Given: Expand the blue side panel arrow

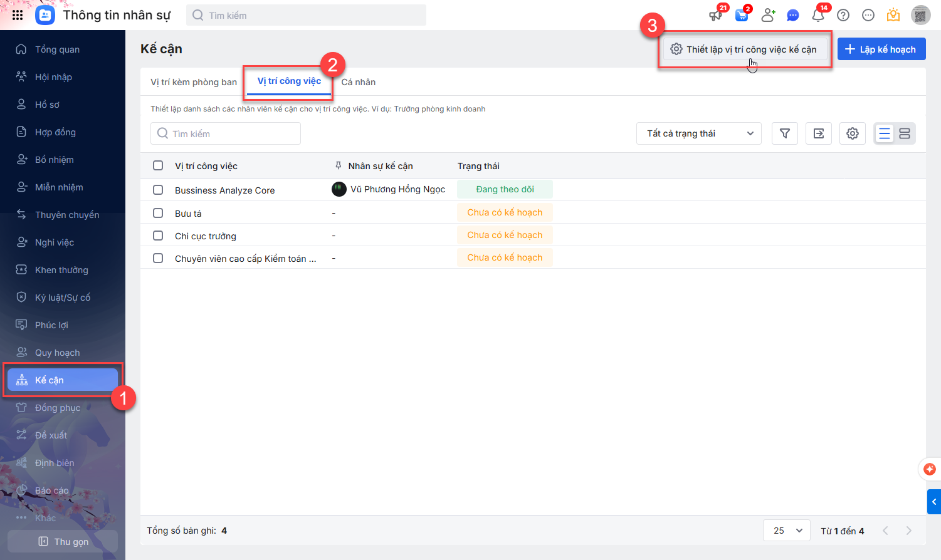Looking at the screenshot, I should 934,502.
